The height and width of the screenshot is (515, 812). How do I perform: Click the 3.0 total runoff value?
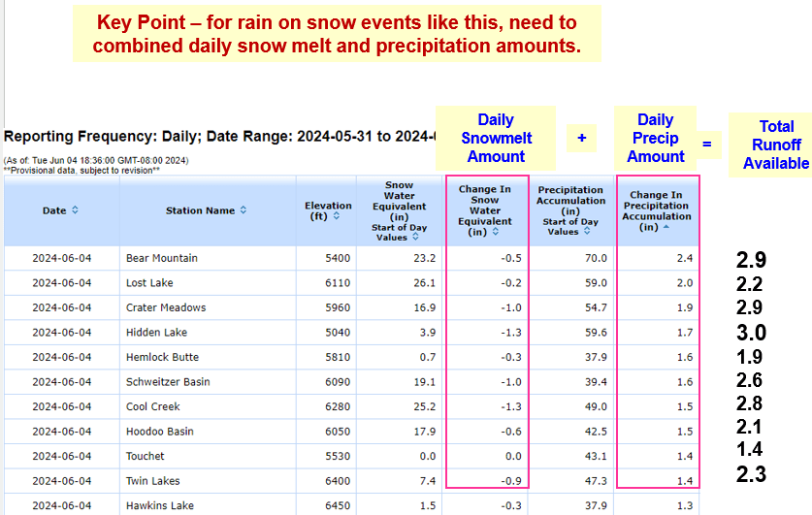point(750,333)
